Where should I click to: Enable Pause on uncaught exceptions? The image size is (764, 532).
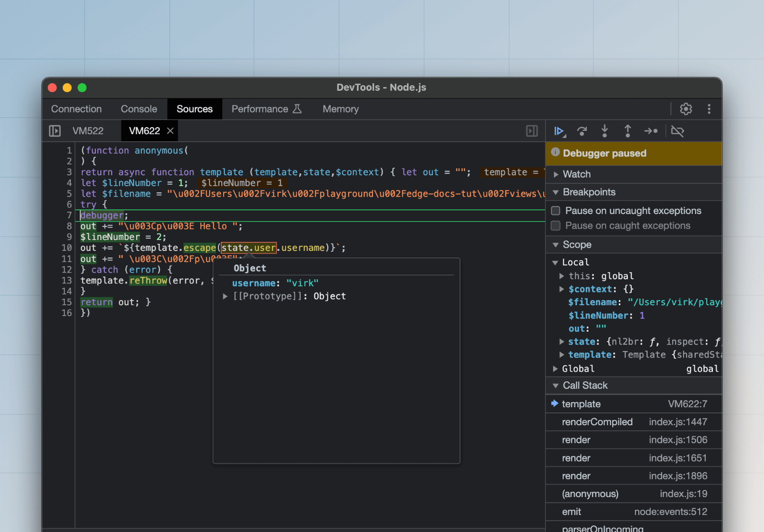click(556, 211)
